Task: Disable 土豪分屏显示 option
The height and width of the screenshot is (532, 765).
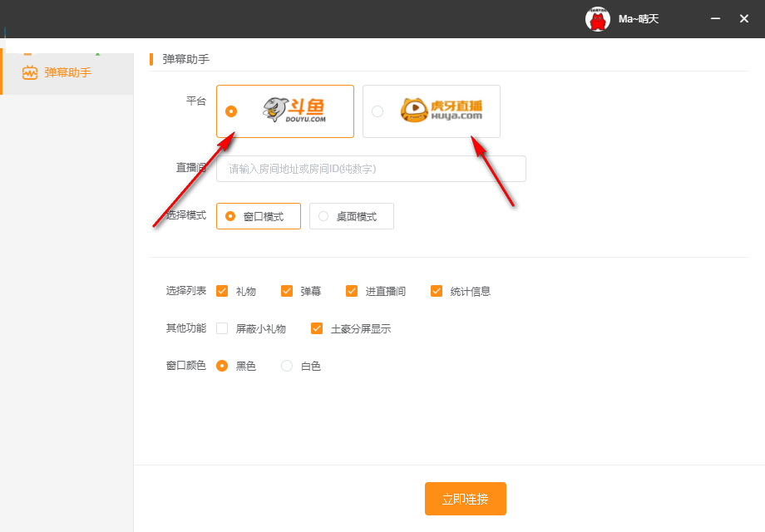Action: coord(317,328)
